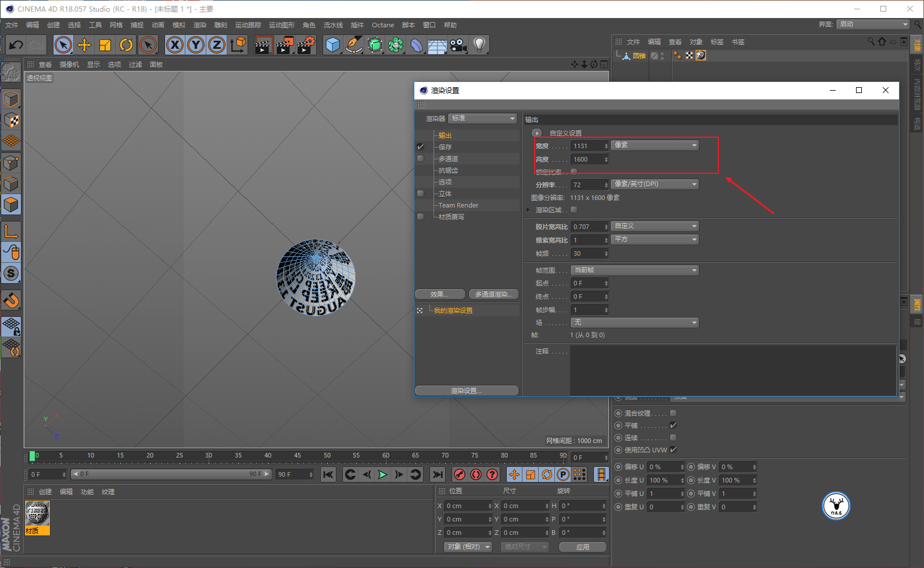Viewport: 924px width, 568px height.
Task: Select Team Render settings item
Action: click(x=458, y=205)
